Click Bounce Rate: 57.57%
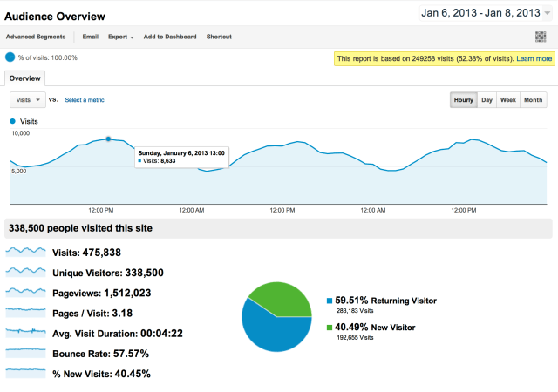Image resolution: width=558 pixels, height=392 pixels. coord(101,354)
